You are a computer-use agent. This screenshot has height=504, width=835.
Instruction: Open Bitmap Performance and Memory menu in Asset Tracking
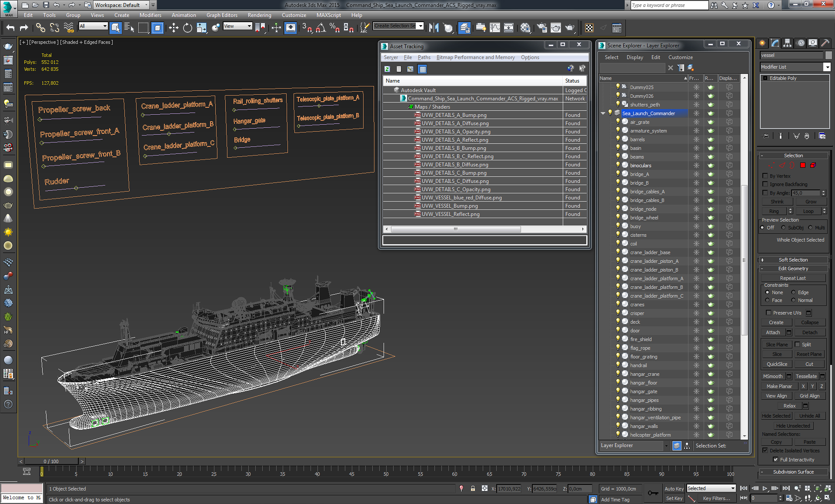(475, 57)
